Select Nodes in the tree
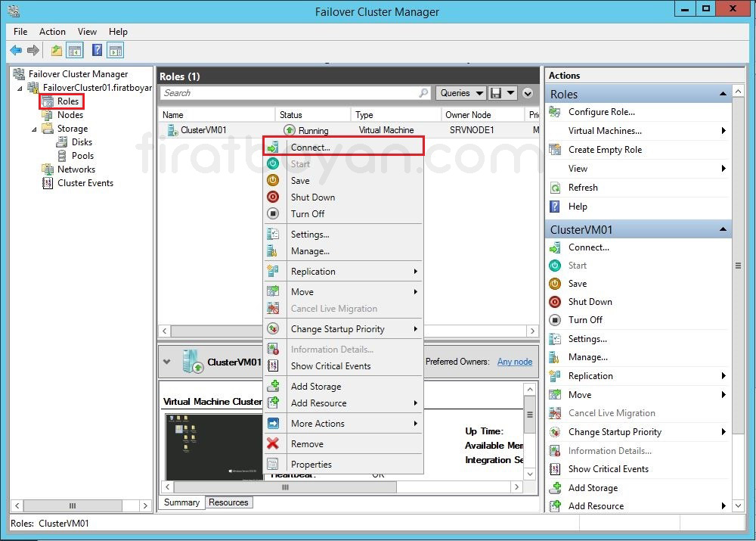This screenshot has width=756, height=541. tap(70, 115)
